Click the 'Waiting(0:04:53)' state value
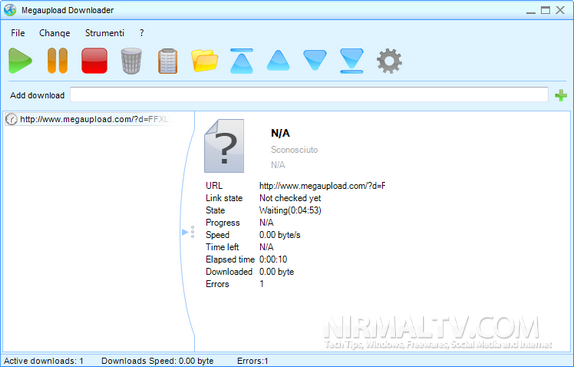 click(290, 210)
